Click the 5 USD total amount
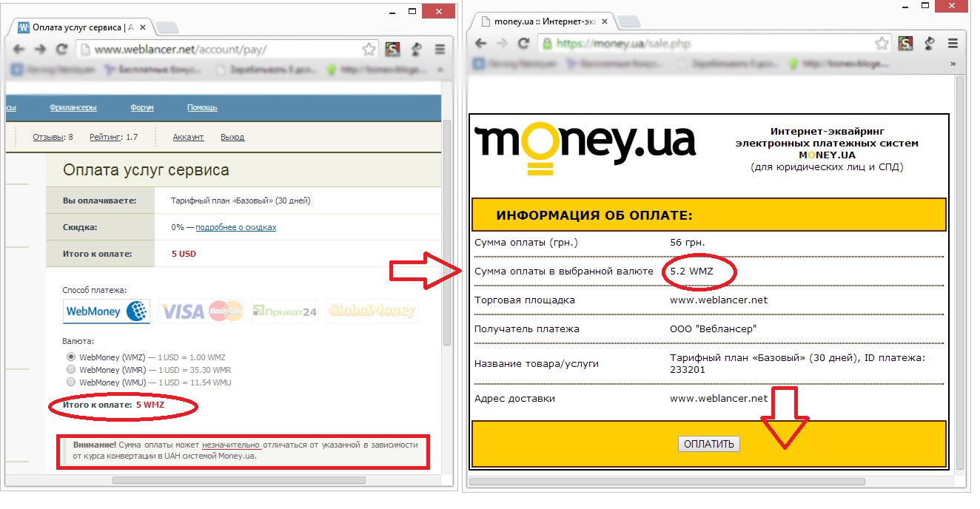Screen dimensions: 980x509 pos(184,254)
